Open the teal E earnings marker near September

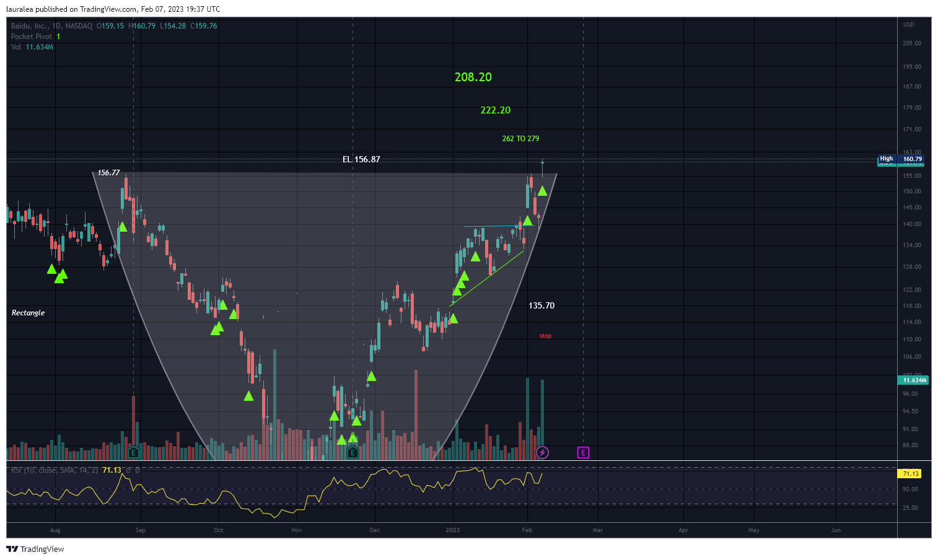point(133,453)
